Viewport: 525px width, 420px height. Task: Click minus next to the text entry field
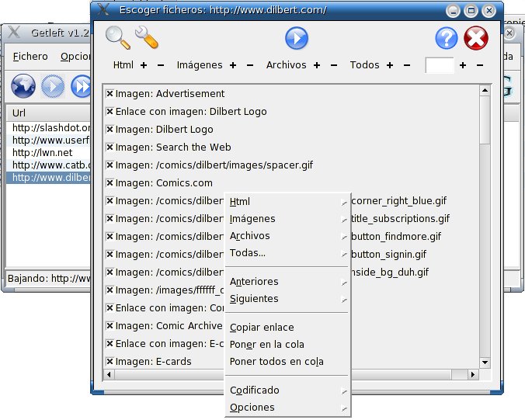480,65
